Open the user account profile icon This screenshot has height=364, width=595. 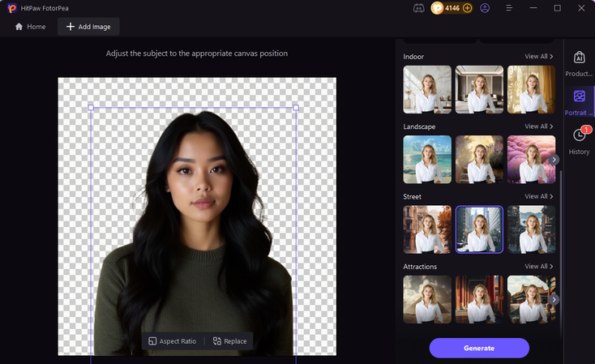pyautogui.click(x=485, y=8)
